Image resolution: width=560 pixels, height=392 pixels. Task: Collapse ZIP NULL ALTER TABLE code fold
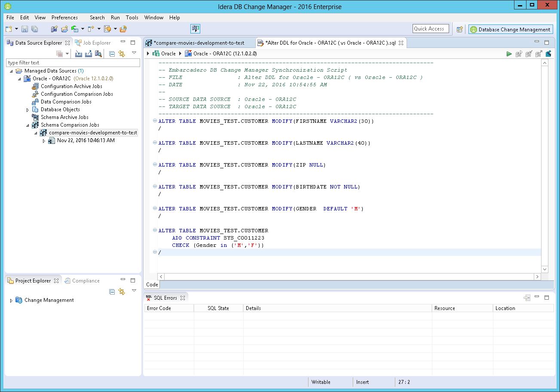155,165
